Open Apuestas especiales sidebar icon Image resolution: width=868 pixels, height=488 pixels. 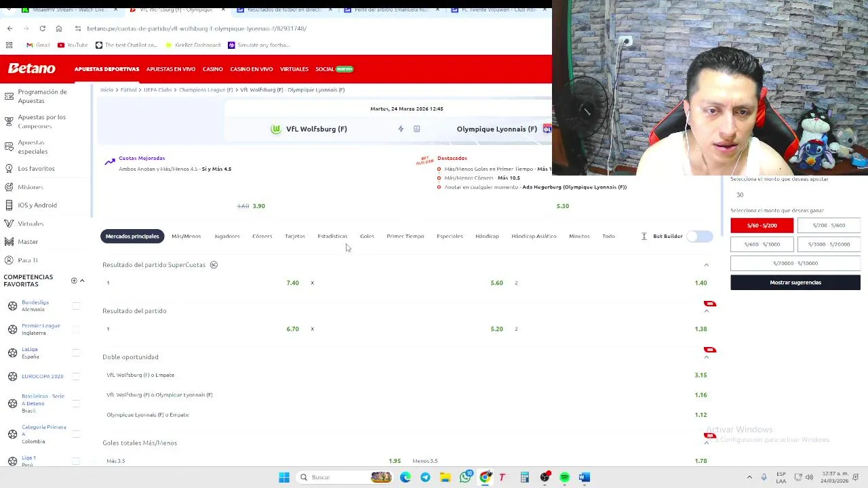pos(9,146)
